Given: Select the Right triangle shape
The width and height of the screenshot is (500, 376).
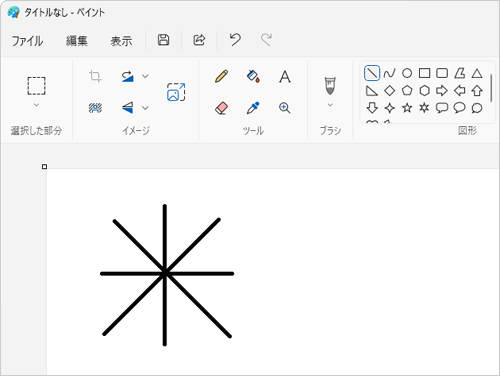Looking at the screenshot, I should click(372, 91).
